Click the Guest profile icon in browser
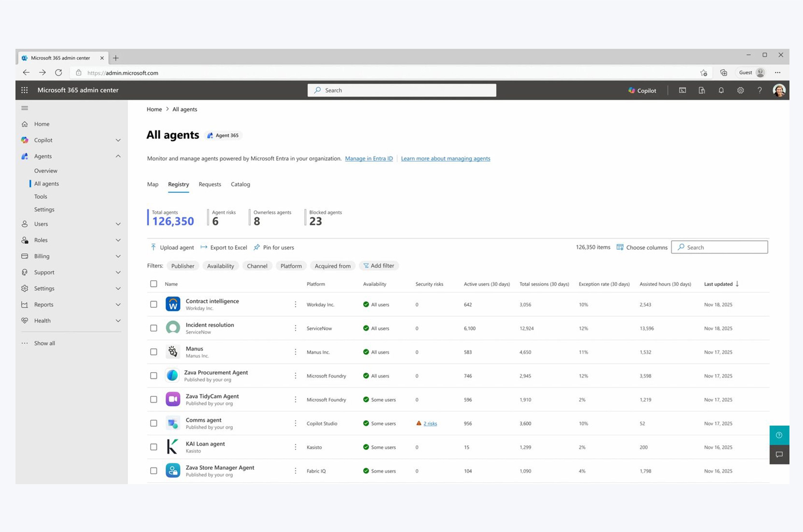Viewport: 803px width, 532px height. (760, 73)
